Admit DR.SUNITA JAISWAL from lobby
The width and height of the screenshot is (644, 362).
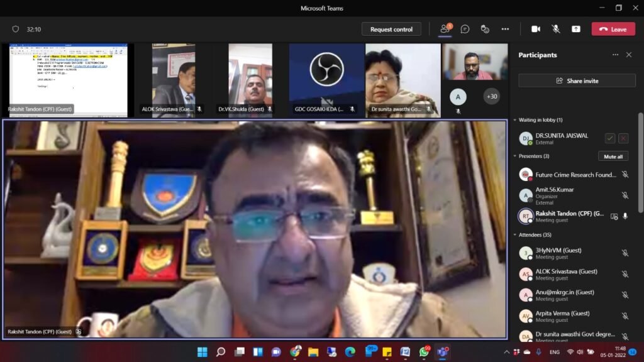pyautogui.click(x=610, y=138)
